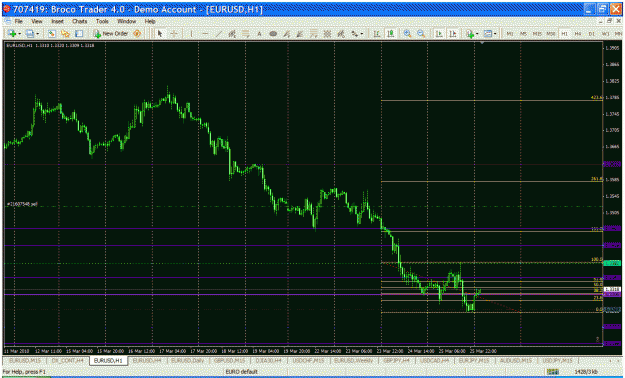Switch to the DX_CONT,H4 chart tab
Image resolution: width=625 pixels, height=378 pixels.
pyautogui.click(x=68, y=360)
